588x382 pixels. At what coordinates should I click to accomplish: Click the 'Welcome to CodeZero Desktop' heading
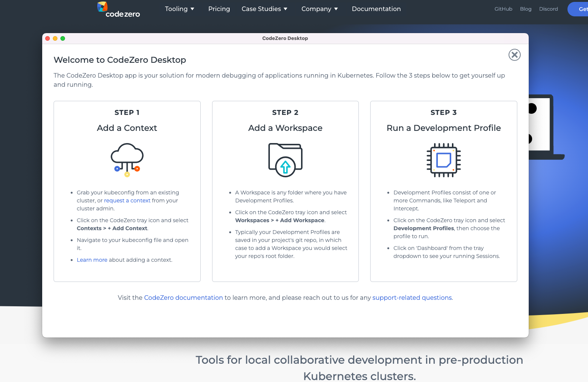pyautogui.click(x=120, y=60)
